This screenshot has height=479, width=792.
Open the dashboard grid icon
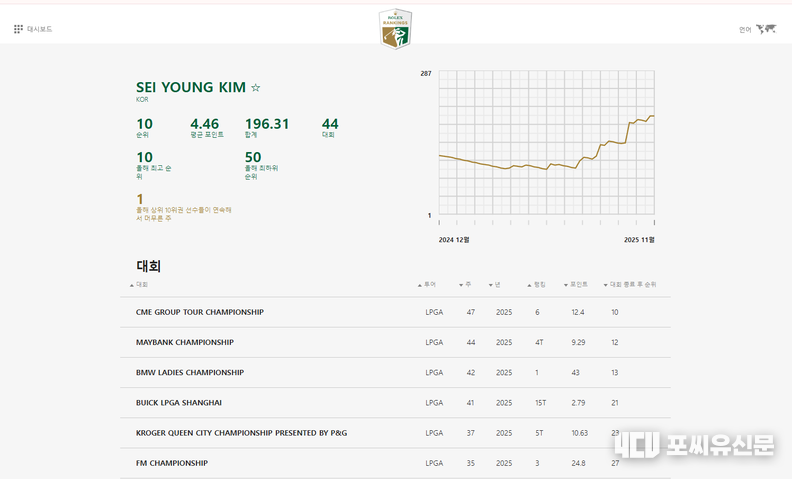[x=18, y=29]
